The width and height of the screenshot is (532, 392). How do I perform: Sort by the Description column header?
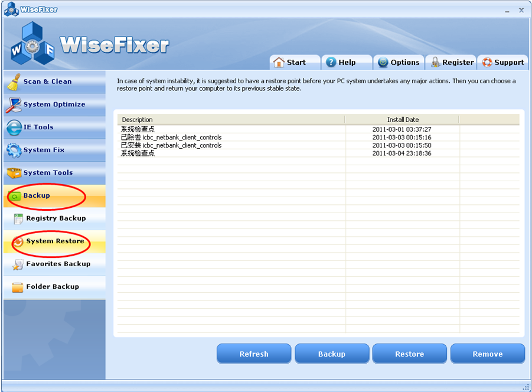tap(231, 120)
